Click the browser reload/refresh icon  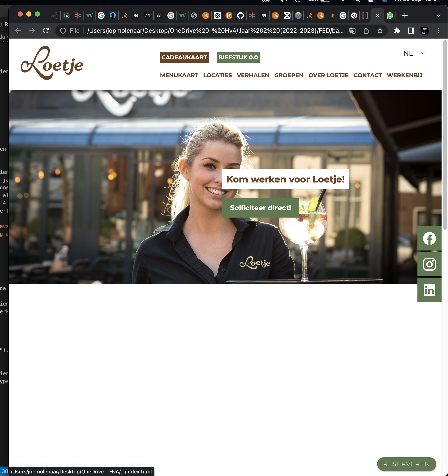(x=45, y=30)
